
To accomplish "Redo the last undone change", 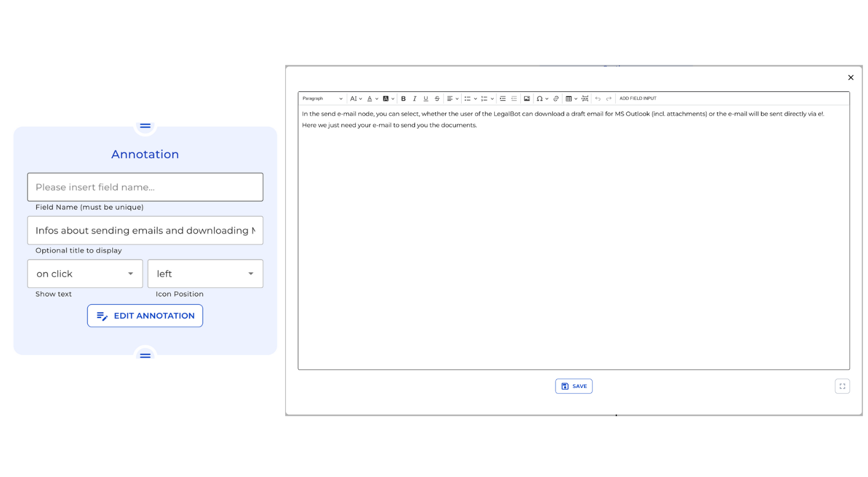I will tap(608, 98).
